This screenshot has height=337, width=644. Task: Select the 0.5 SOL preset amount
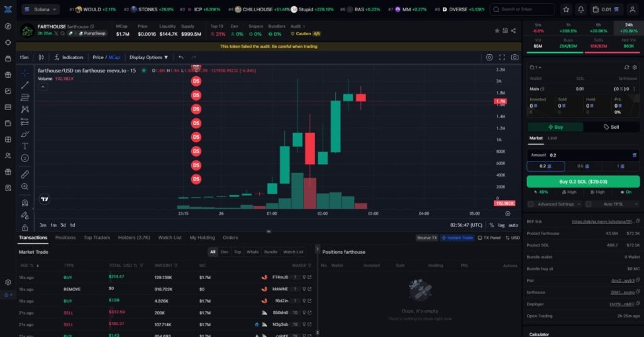coord(583,166)
